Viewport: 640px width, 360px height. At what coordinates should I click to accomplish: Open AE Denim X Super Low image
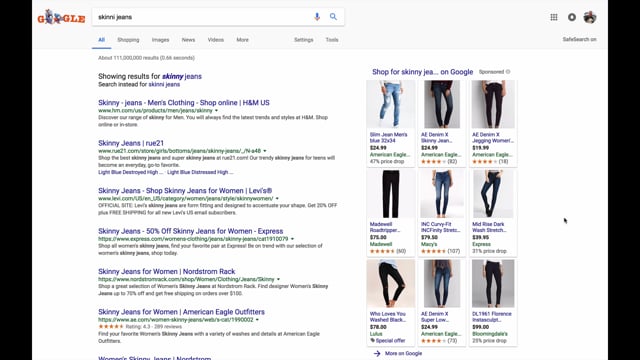442,284
